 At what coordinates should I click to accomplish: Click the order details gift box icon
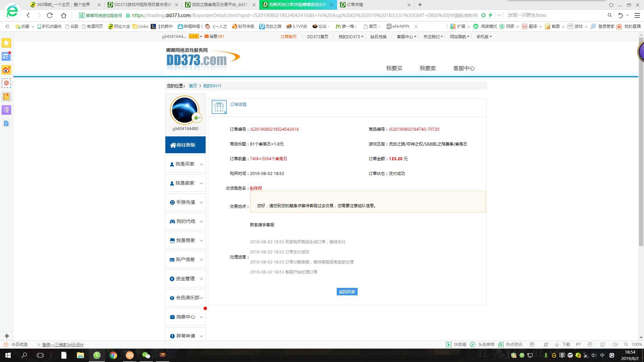(x=219, y=107)
